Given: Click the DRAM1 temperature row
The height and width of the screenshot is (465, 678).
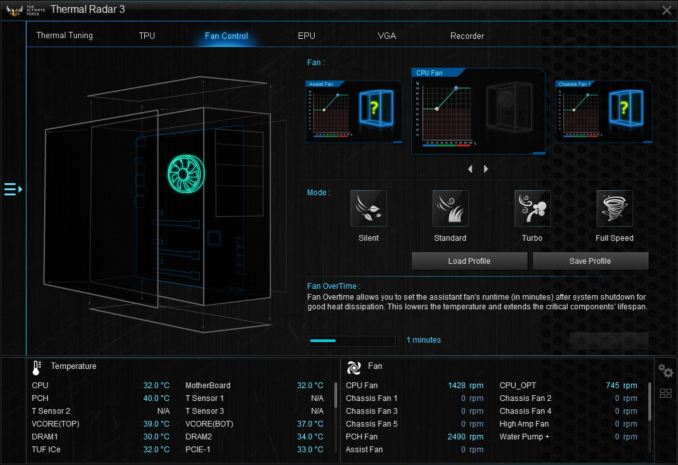Looking at the screenshot, I should click(100, 437).
